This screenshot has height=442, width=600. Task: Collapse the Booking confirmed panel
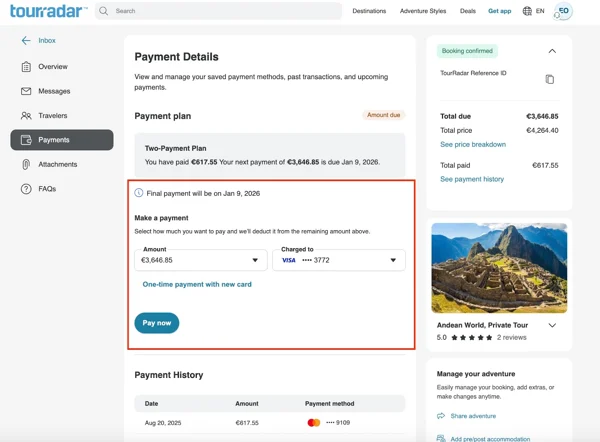coord(552,51)
